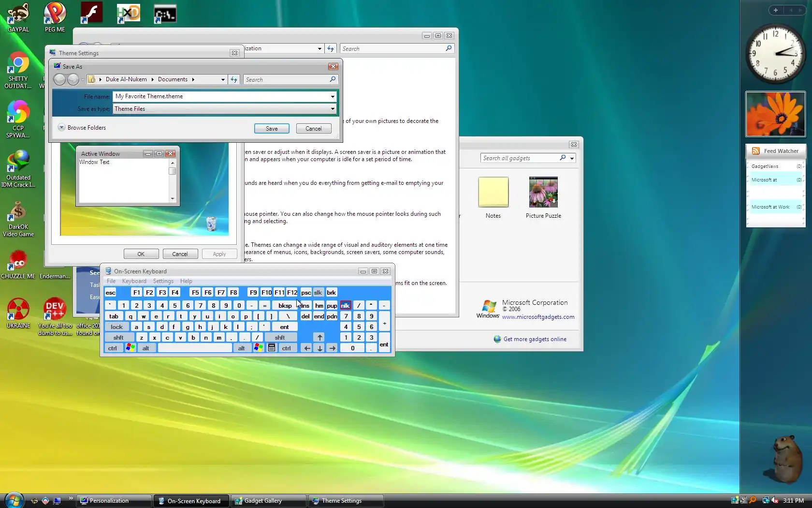Expand the Save As address bar history dropdown
Screen dimensions: 812x508
(223, 79)
